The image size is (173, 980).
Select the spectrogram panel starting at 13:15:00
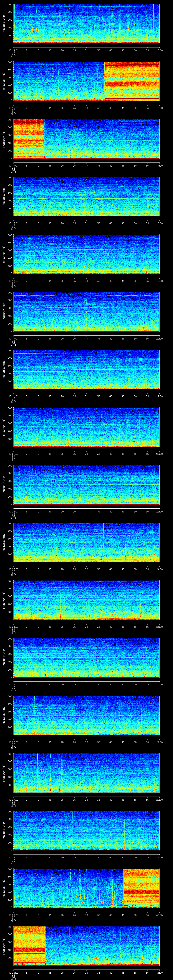coord(86,81)
